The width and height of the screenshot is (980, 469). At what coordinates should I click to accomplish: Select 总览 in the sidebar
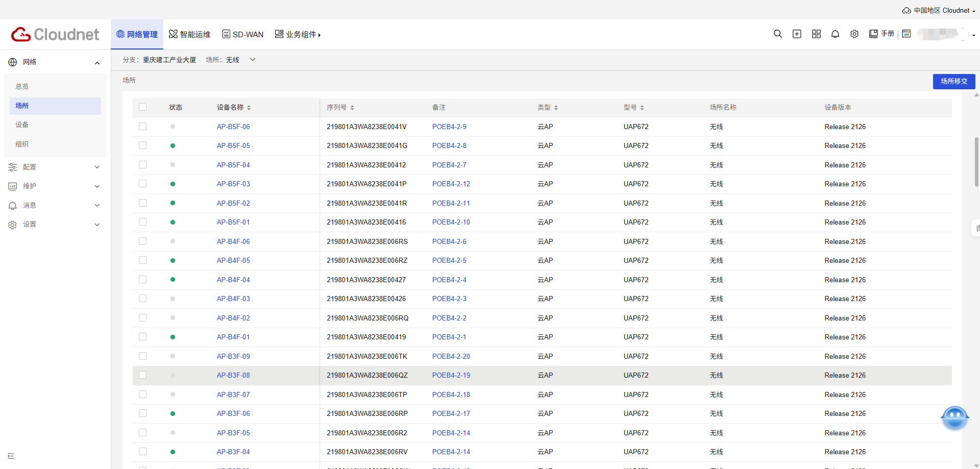(55, 86)
